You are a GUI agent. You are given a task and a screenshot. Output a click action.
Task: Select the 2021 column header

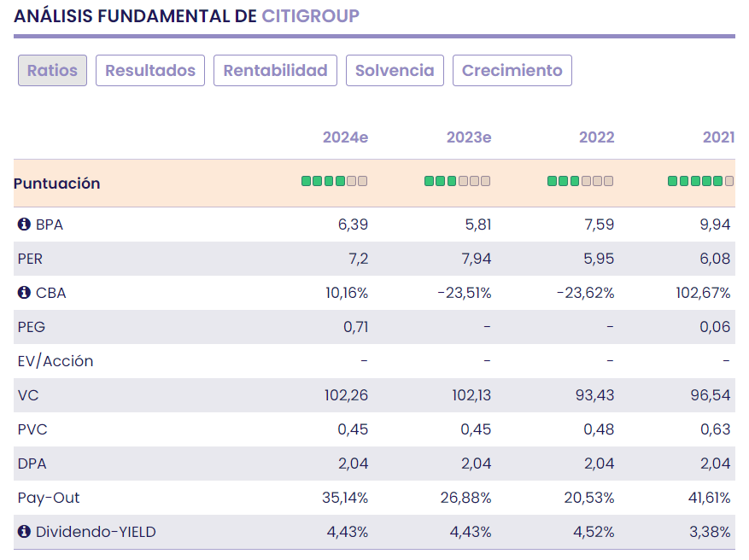tap(718, 137)
